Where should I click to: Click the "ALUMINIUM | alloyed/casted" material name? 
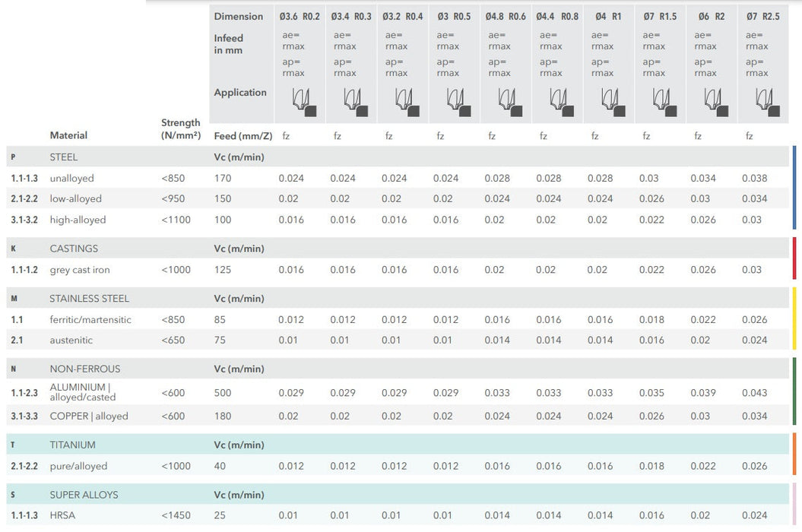(83, 392)
